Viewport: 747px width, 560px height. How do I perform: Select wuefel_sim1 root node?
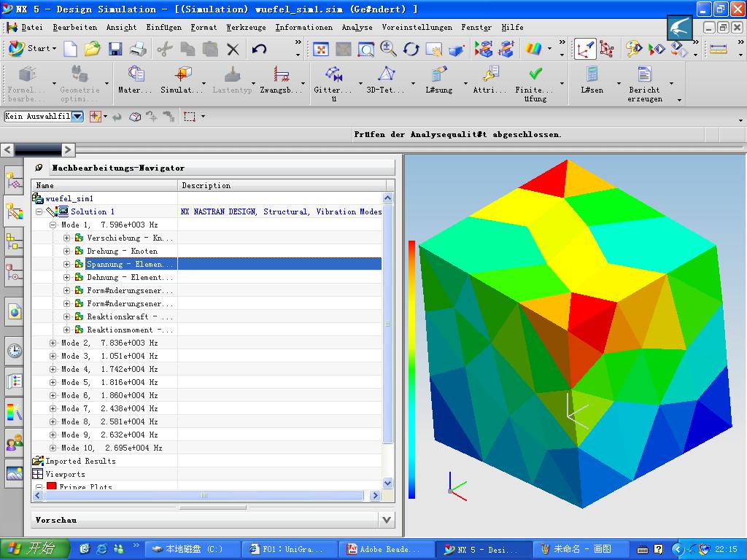206,198
